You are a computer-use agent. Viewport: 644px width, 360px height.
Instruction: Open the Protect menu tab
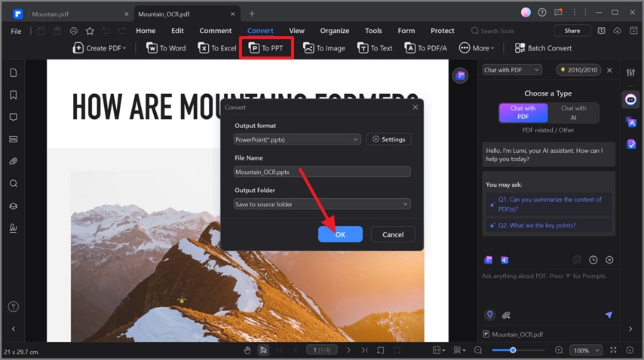click(443, 31)
